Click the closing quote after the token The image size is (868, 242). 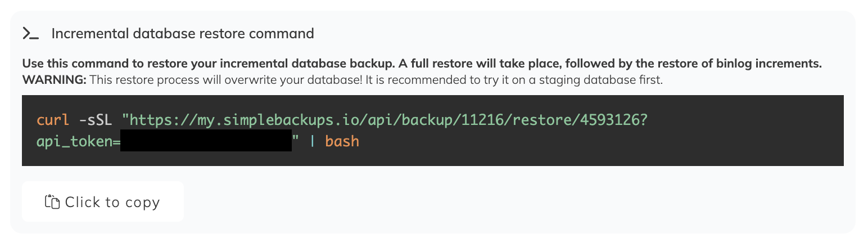(296, 138)
